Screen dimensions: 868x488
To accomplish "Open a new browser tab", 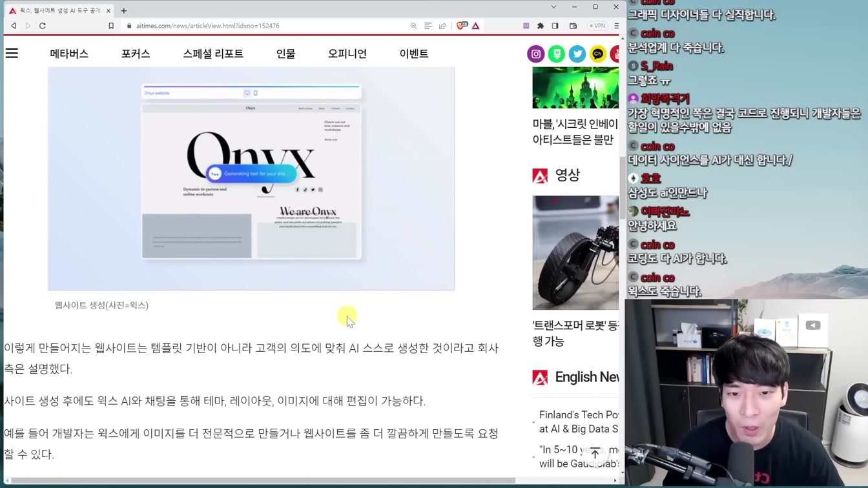I will pyautogui.click(x=124, y=10).
